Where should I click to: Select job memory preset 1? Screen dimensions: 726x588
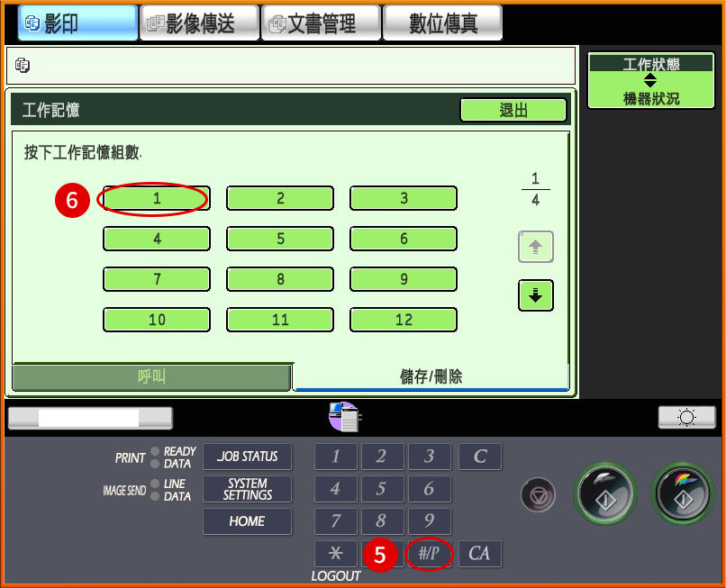pyautogui.click(x=156, y=197)
